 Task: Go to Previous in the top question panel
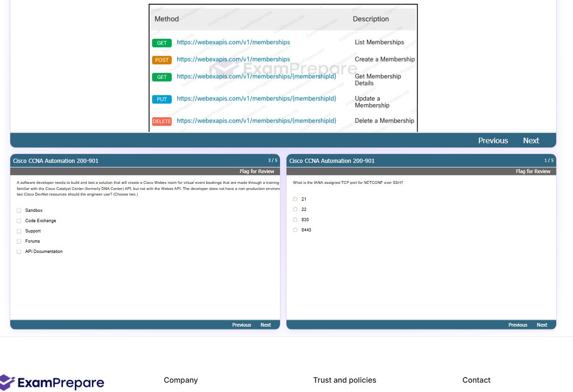pos(493,140)
